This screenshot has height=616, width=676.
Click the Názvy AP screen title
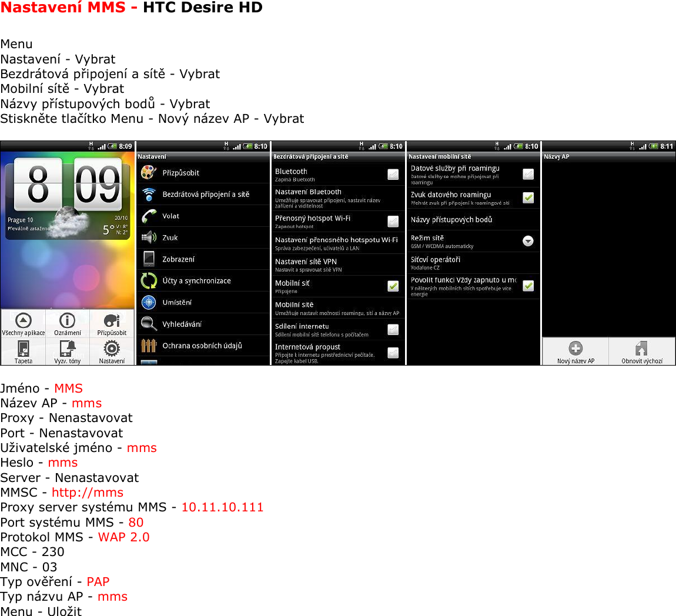pyautogui.click(x=557, y=156)
